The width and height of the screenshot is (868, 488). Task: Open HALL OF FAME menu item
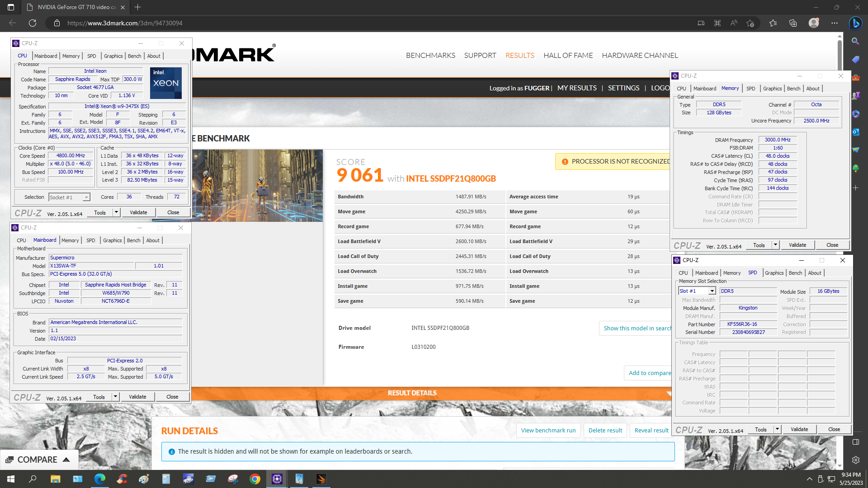pyautogui.click(x=568, y=55)
